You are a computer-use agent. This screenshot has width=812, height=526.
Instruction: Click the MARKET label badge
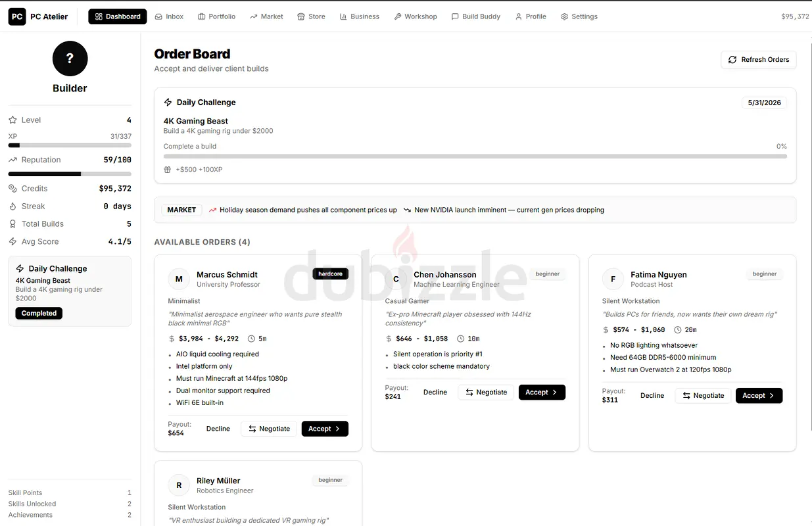click(x=181, y=210)
